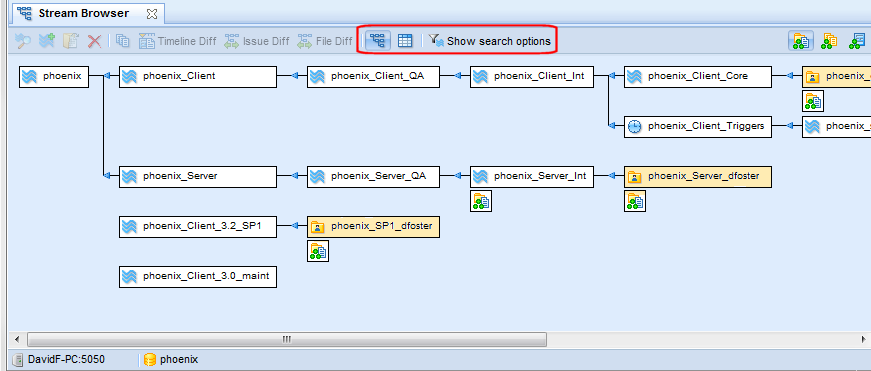Select the phoenix root stream node
The image size is (871, 371).
click(x=54, y=77)
